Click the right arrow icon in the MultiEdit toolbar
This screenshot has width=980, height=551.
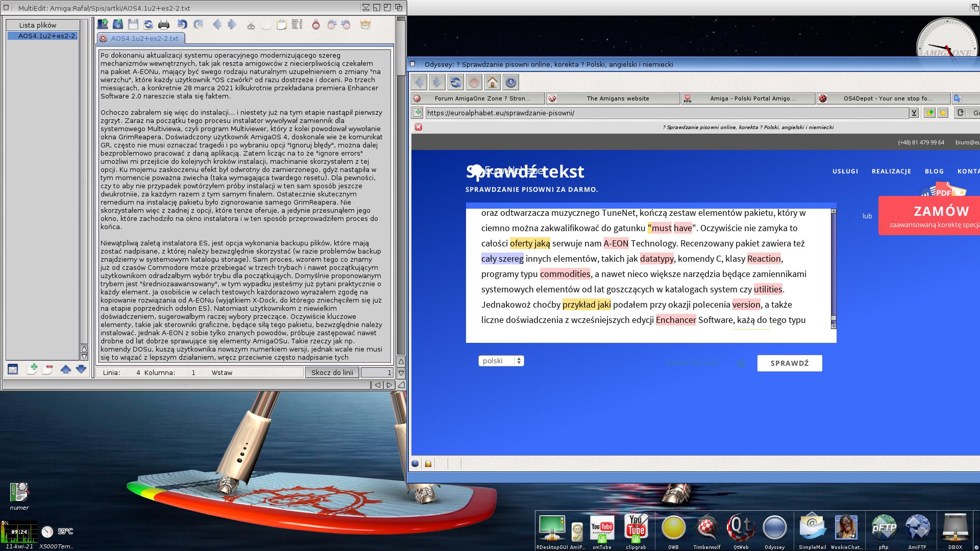(232, 24)
